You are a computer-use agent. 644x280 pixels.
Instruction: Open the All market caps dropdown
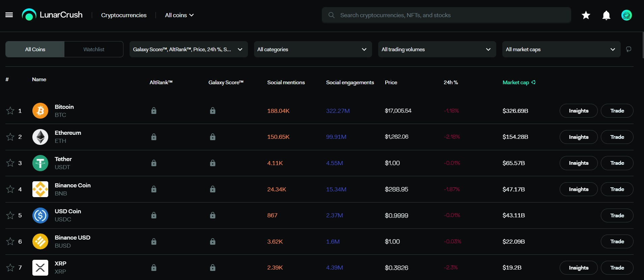tap(561, 49)
